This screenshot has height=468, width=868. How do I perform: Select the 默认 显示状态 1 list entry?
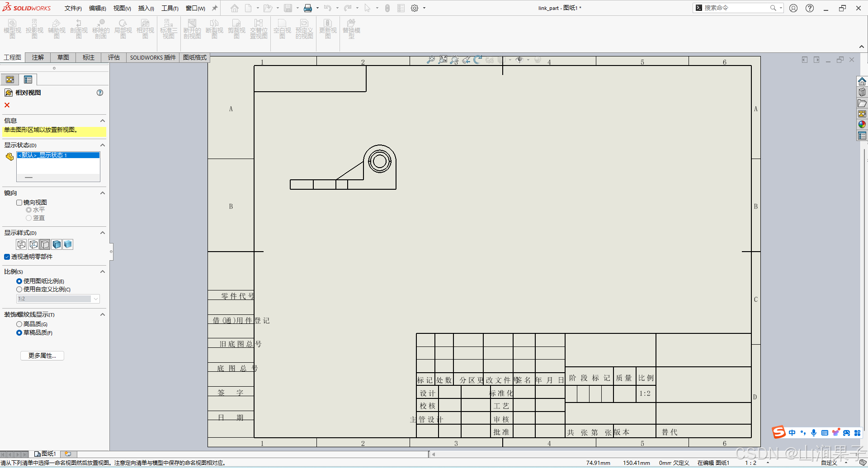[x=58, y=155]
